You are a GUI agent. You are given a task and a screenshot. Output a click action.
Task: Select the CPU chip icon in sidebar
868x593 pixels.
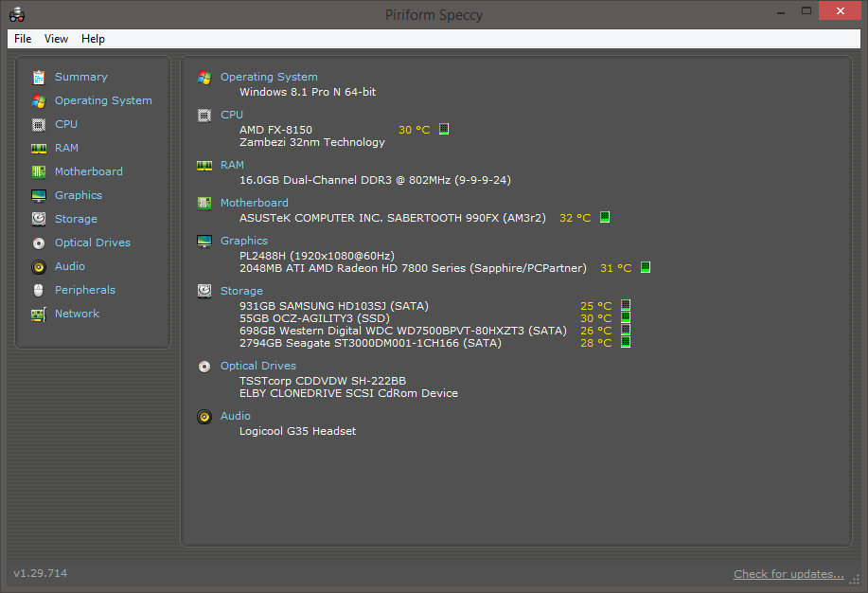point(39,124)
